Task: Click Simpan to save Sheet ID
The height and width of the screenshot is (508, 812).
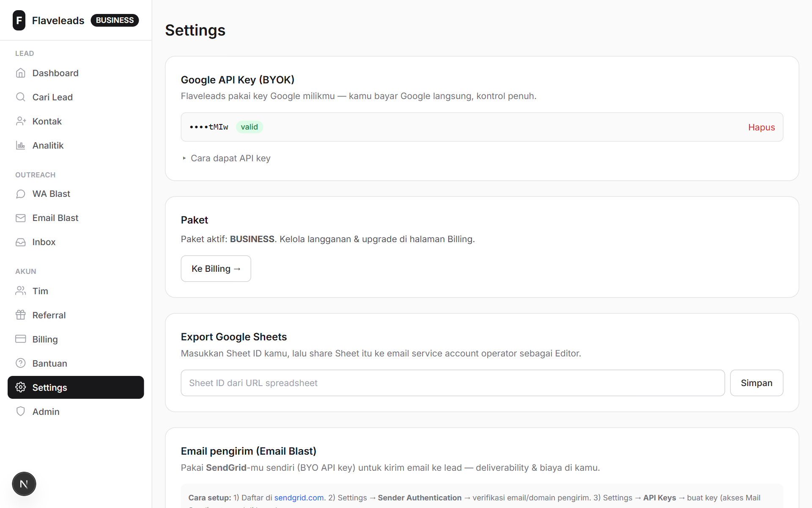Action: tap(756, 383)
